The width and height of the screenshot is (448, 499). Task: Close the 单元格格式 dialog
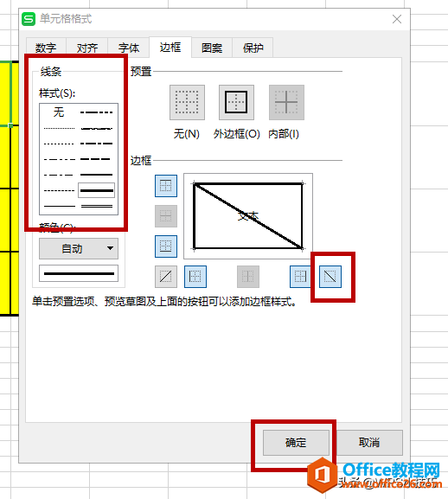point(396,19)
